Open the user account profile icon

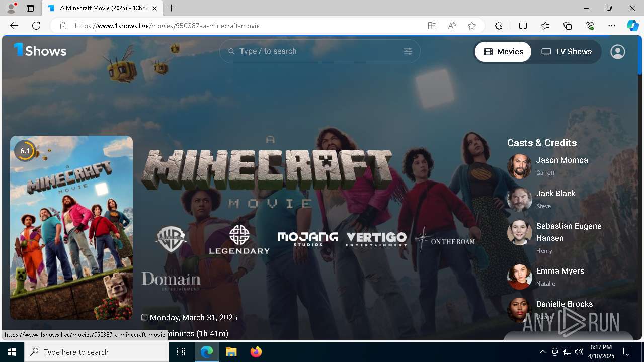coord(617,52)
